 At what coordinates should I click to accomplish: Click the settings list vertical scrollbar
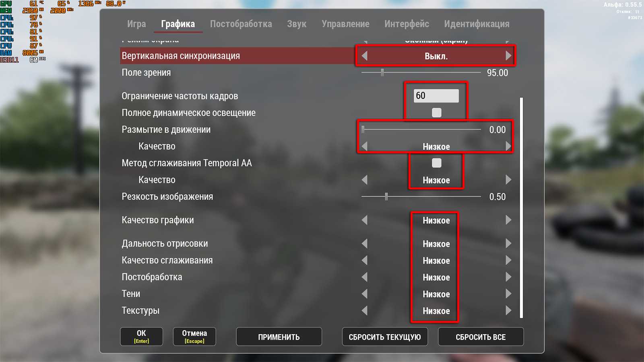point(522,208)
